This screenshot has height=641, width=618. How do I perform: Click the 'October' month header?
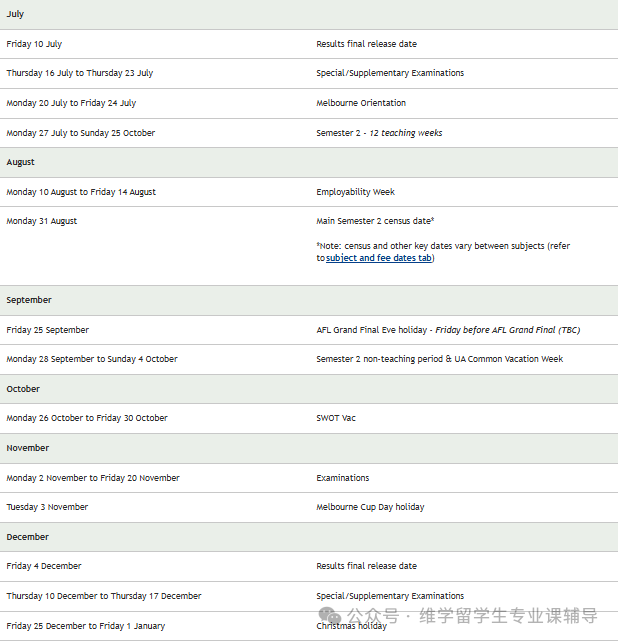23,389
